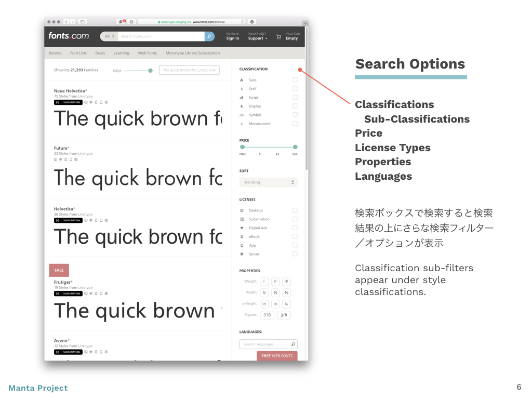Open Monotype Library Subscription nav item
532x399 pixels.
click(193, 53)
